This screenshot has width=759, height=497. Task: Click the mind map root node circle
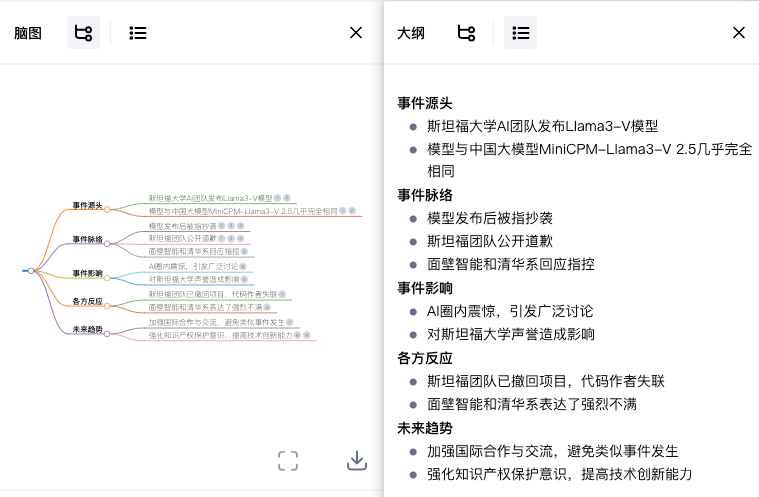click(31, 271)
